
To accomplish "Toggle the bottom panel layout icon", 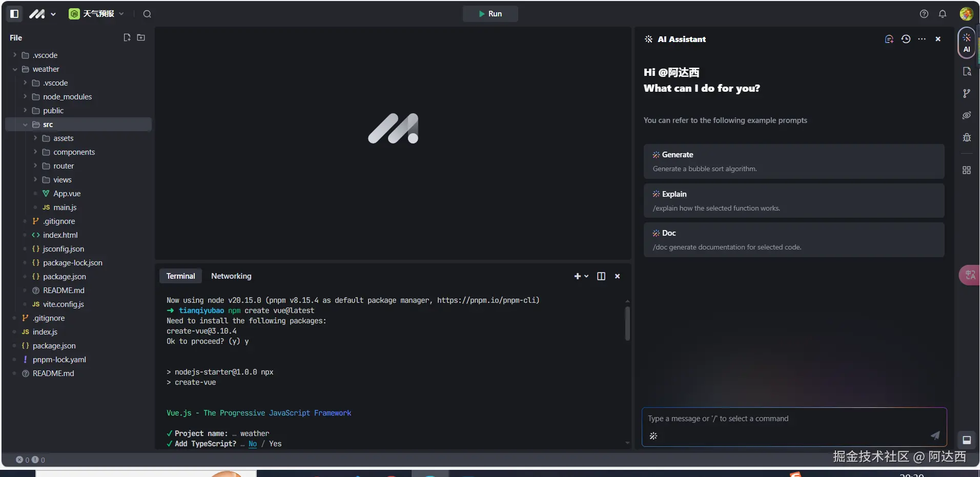I will click(x=967, y=440).
